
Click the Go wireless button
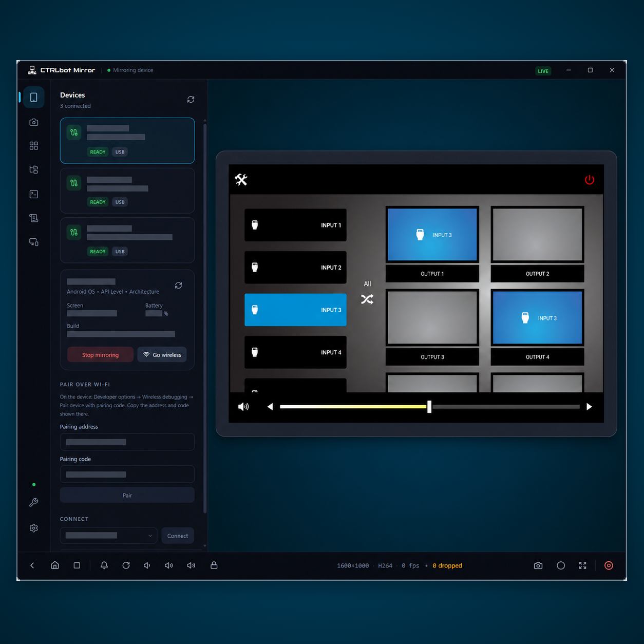pos(162,355)
